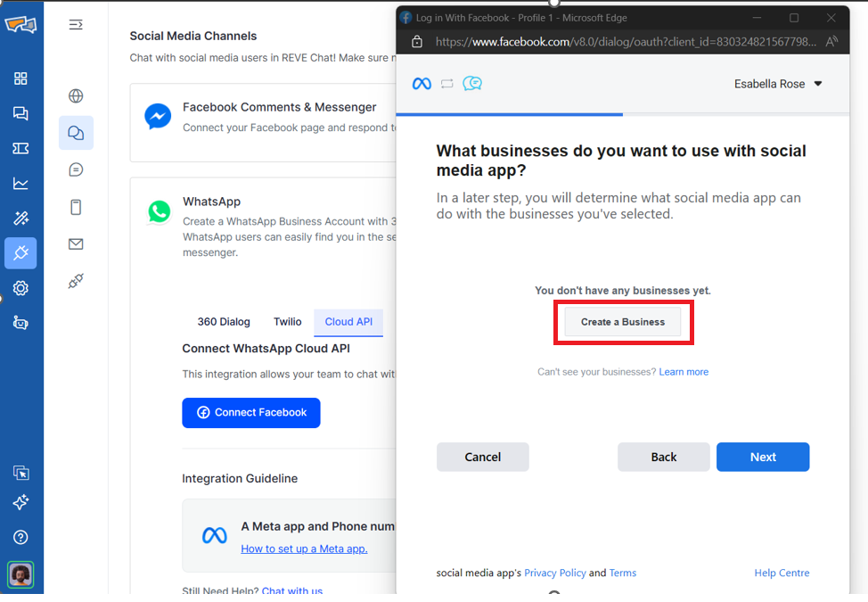
Task: Select the website globe channel icon
Action: coord(76,95)
